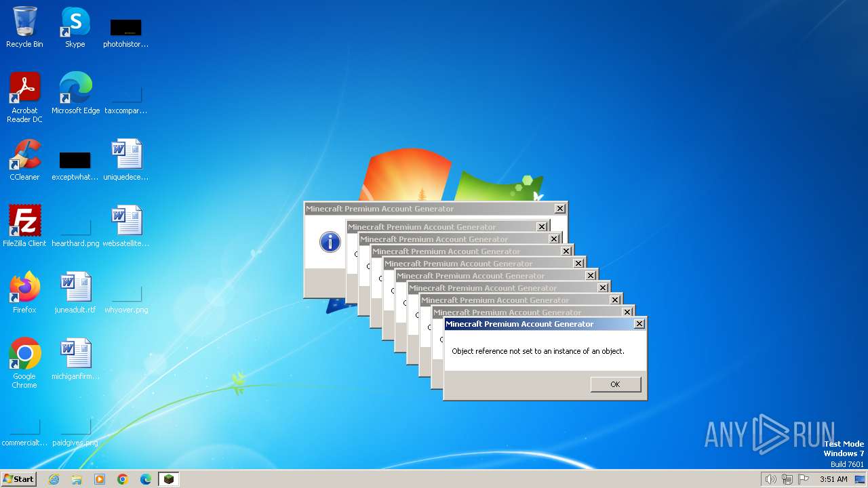This screenshot has height=488, width=868.
Task: Close the front Minecraft Premium Account Generator dialog
Action: [639, 324]
